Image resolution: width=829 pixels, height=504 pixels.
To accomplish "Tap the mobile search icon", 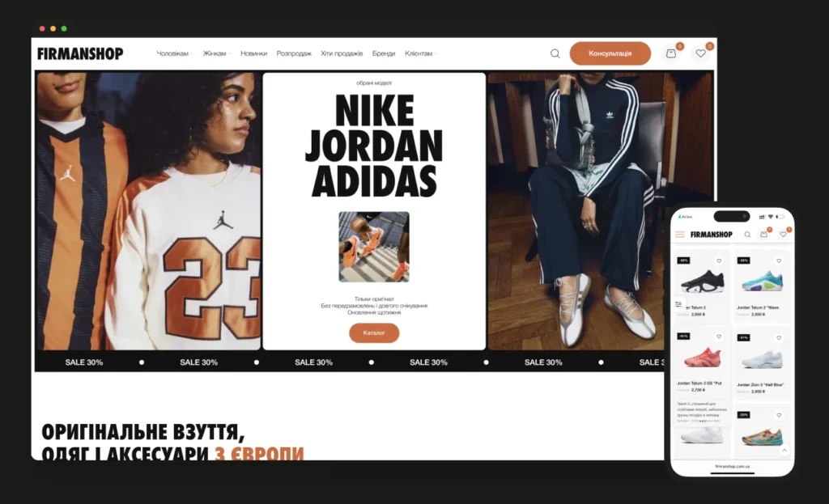I will click(x=746, y=235).
